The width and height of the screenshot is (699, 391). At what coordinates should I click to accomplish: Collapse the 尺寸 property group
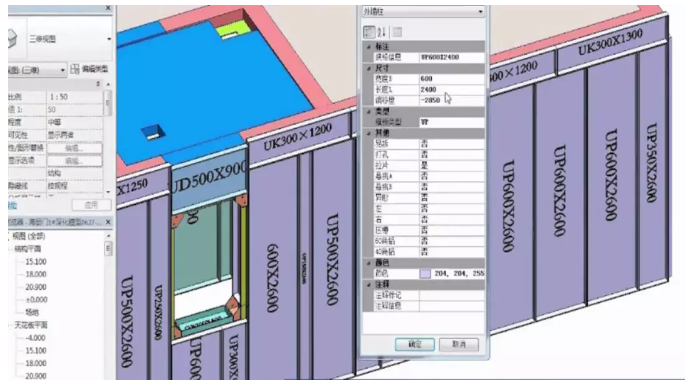[369, 68]
